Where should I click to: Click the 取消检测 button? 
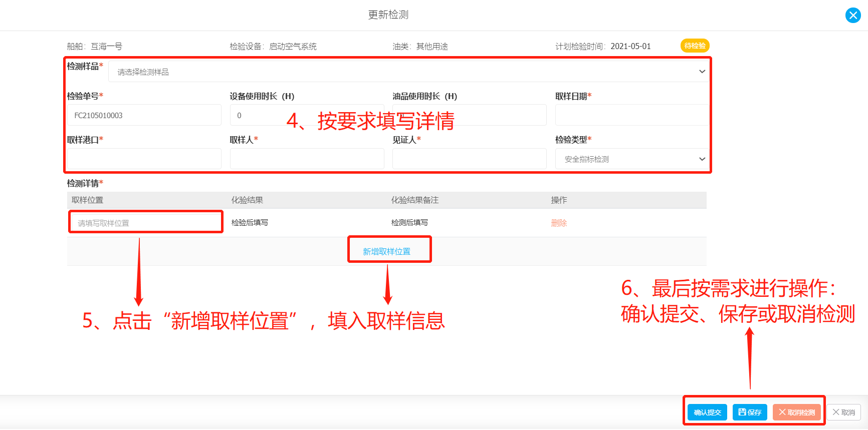797,412
